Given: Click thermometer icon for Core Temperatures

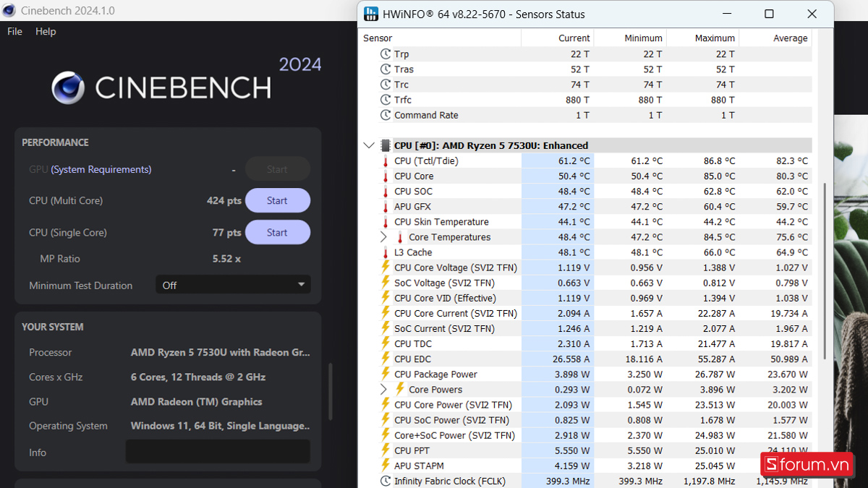Looking at the screenshot, I should tap(400, 237).
